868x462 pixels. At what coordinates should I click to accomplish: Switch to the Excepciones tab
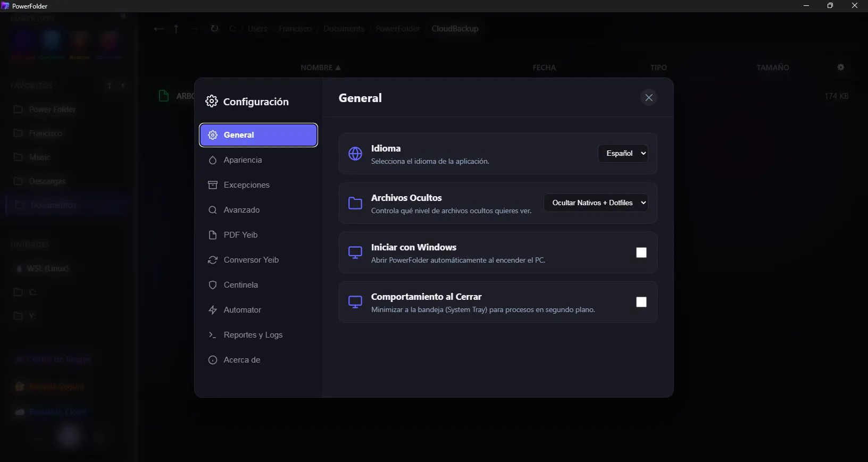point(258,185)
